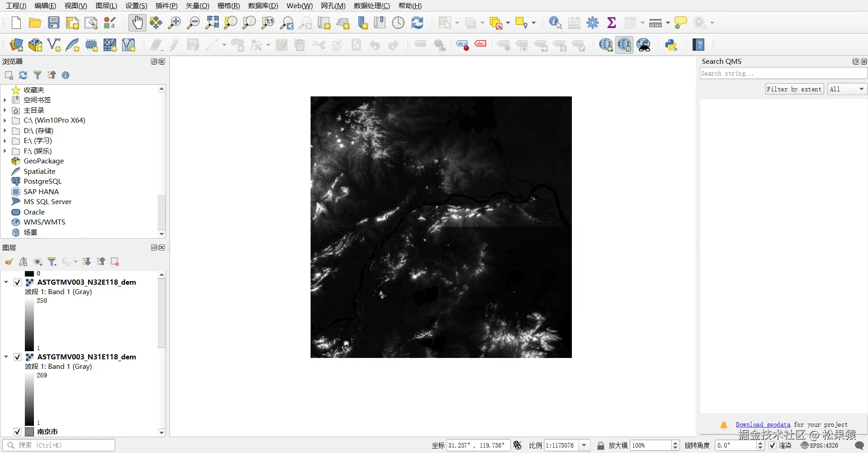
Task: Refresh the map canvas
Action: 417,23
